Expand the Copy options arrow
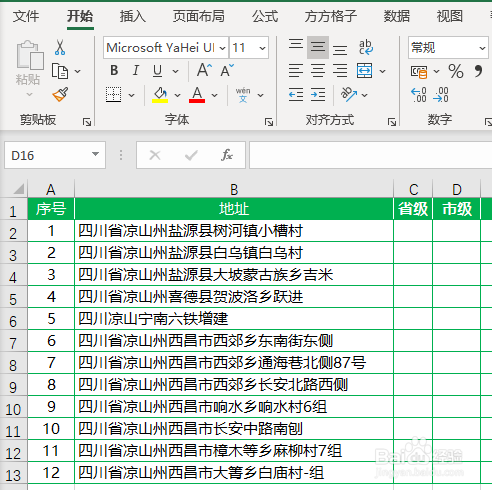The height and width of the screenshot is (490, 492). click(77, 71)
